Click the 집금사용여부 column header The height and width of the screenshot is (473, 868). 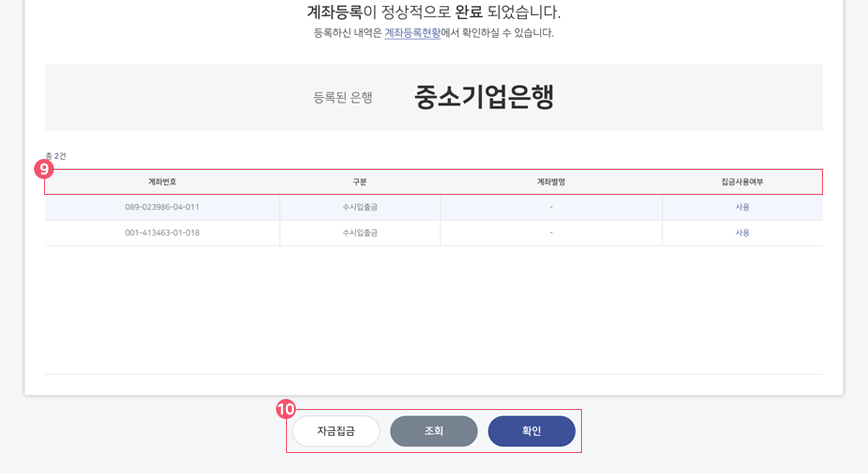(742, 182)
